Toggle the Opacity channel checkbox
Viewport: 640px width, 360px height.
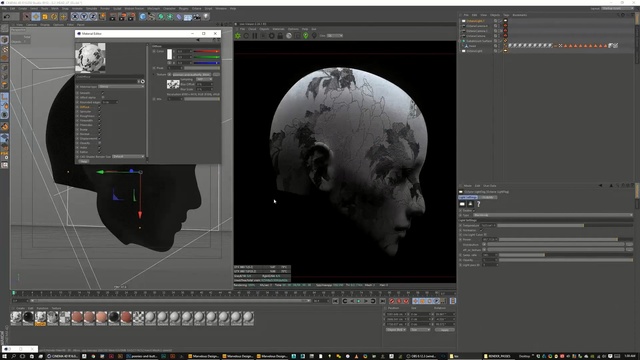[x=100, y=143]
